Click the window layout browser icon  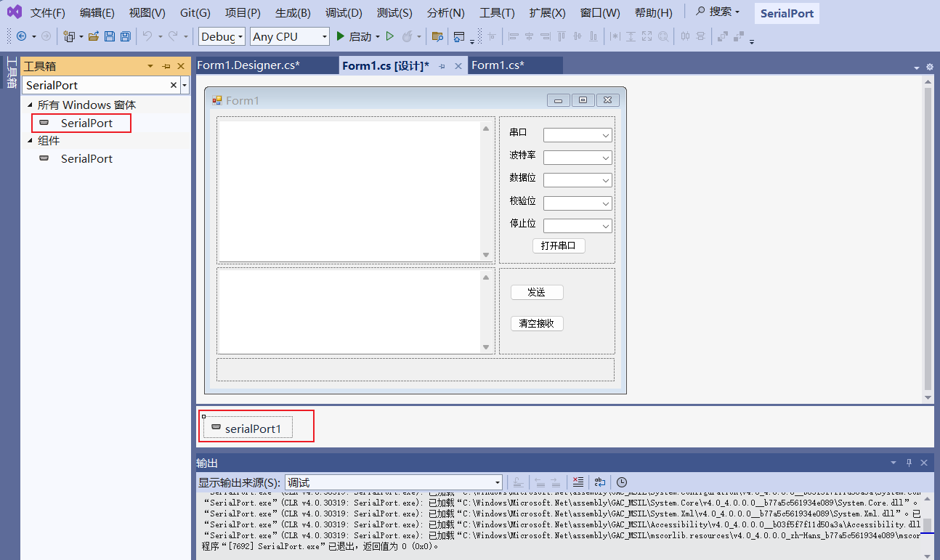(x=459, y=36)
